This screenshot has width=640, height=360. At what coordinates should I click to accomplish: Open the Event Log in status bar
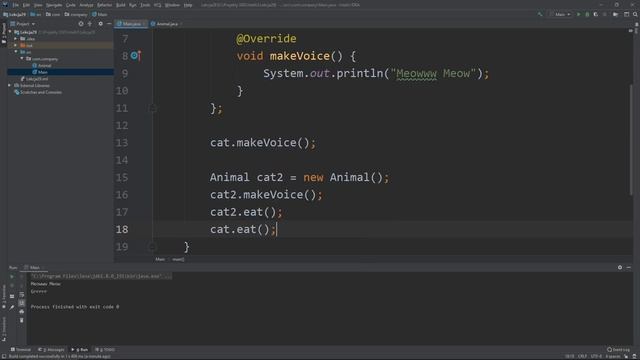click(x=618, y=350)
